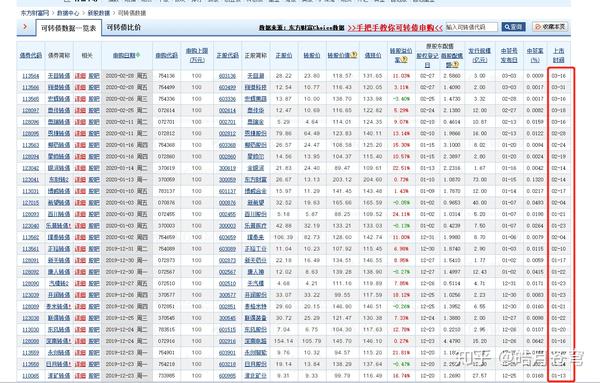Open the 东方财富 stock name link
This screenshot has width=600, height=383.
point(256,180)
